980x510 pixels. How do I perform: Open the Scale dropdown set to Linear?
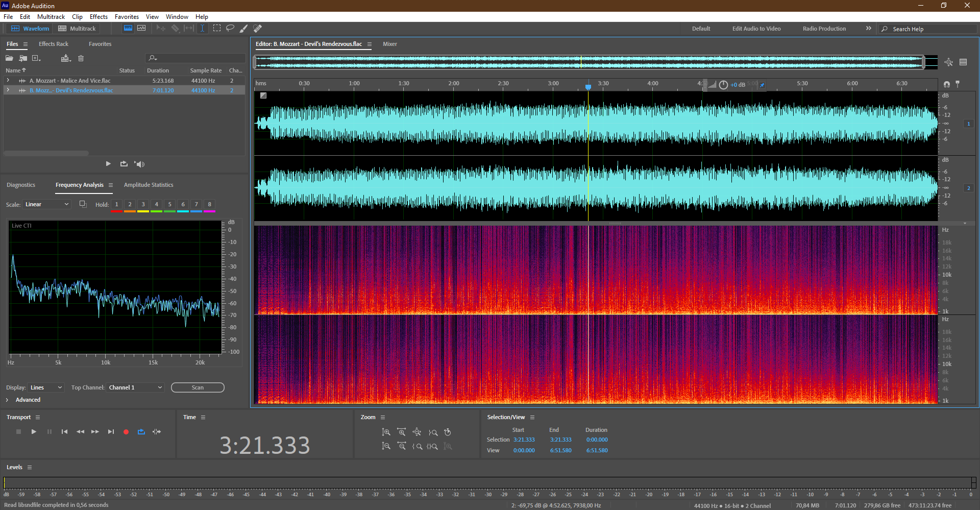47,204
